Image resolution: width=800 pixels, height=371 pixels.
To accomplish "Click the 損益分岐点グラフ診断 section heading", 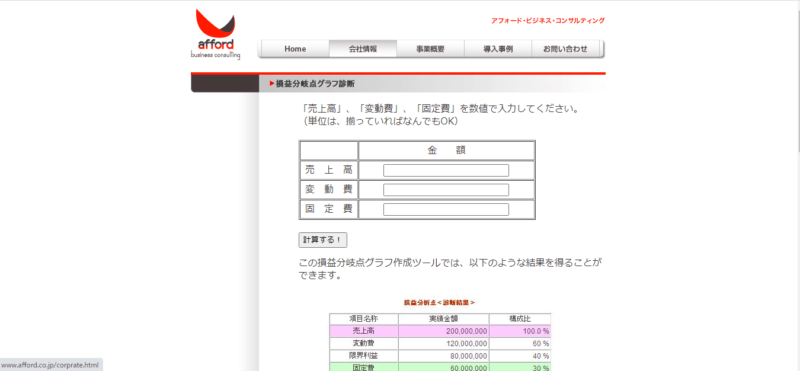I will (x=315, y=84).
